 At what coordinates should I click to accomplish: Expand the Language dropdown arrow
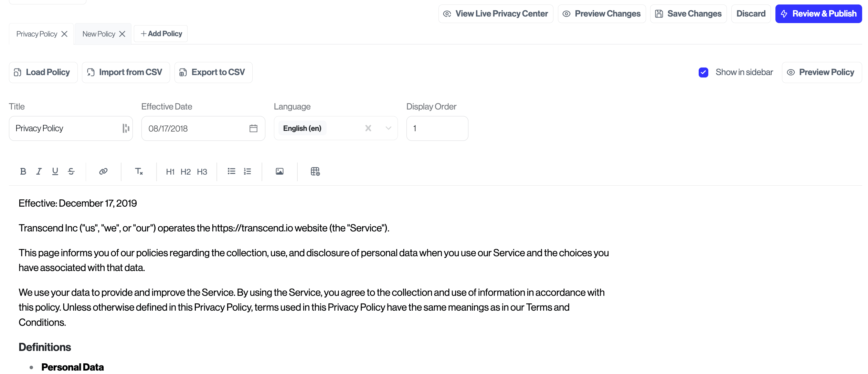click(389, 128)
